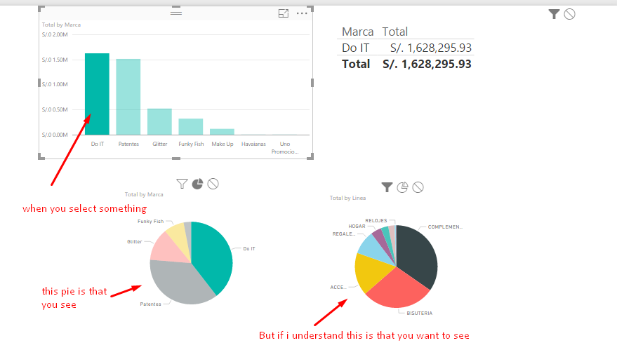Select the Do IT bar in chart
Image resolution: width=617 pixels, height=364 pixels.
click(97, 94)
